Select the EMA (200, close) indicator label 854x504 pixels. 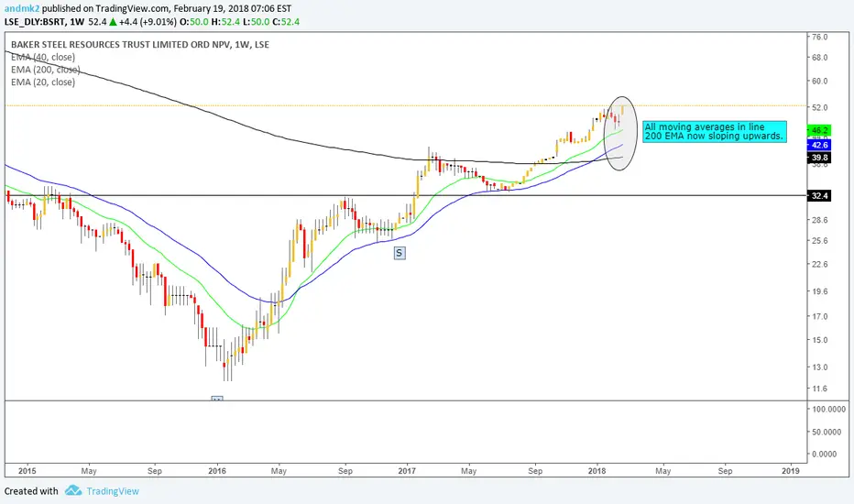[x=46, y=70]
